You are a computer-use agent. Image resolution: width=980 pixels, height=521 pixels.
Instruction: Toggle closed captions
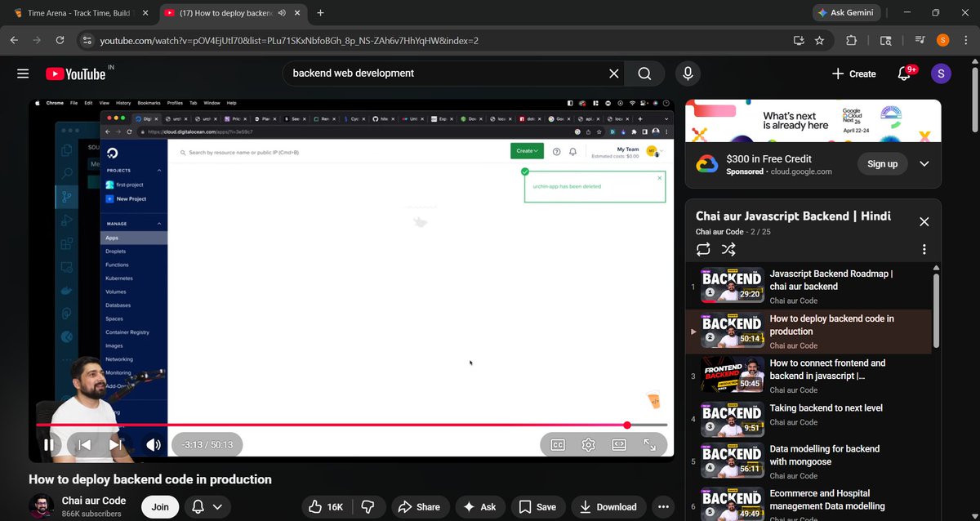pyautogui.click(x=558, y=445)
